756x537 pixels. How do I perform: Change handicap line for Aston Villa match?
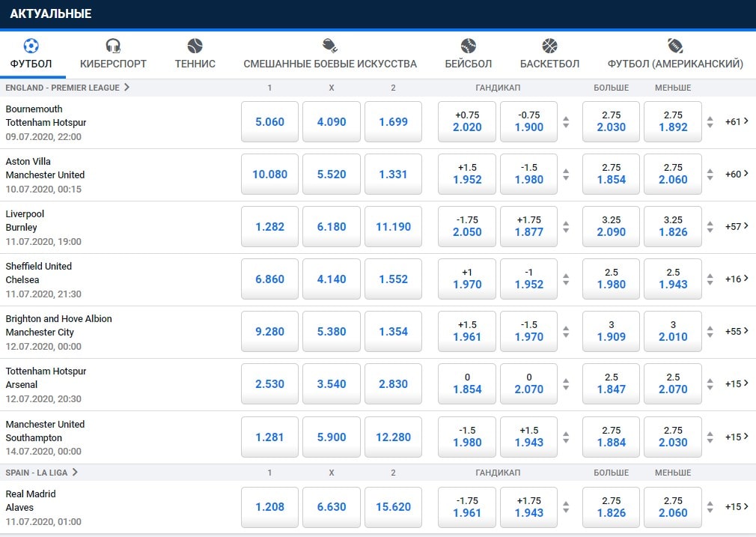tap(566, 175)
